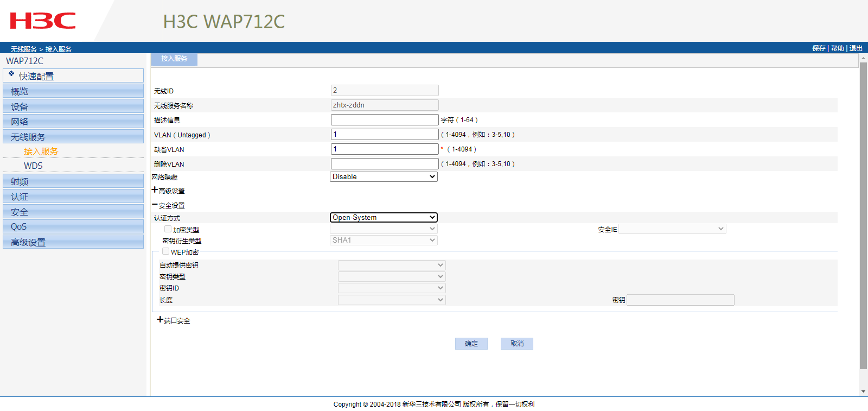The image size is (868, 411).
Task: Open the 长度 dropdown
Action: pyautogui.click(x=392, y=300)
